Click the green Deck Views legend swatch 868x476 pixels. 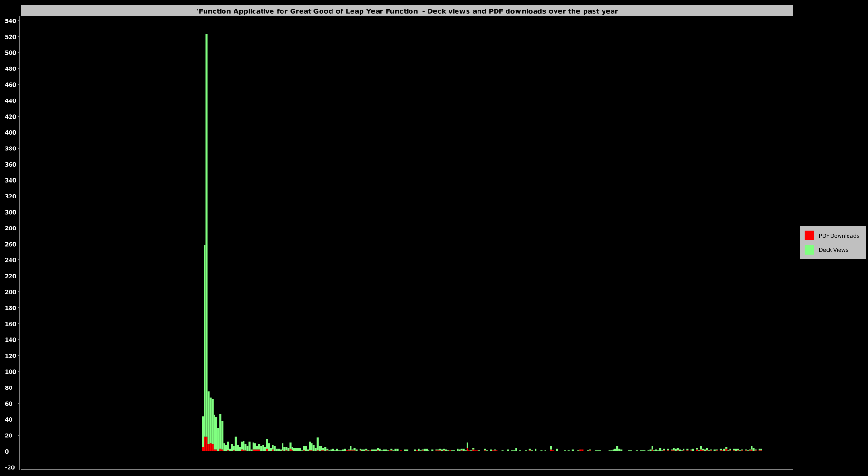tap(809, 250)
